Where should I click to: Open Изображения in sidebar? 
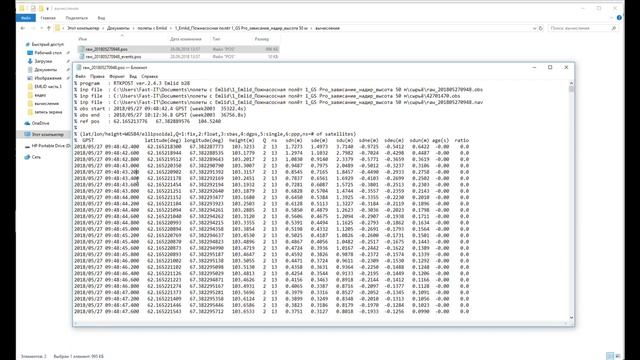click(x=44, y=78)
